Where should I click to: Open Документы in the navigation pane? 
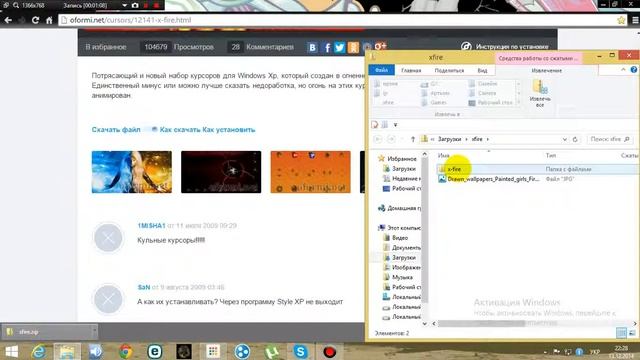(402, 247)
